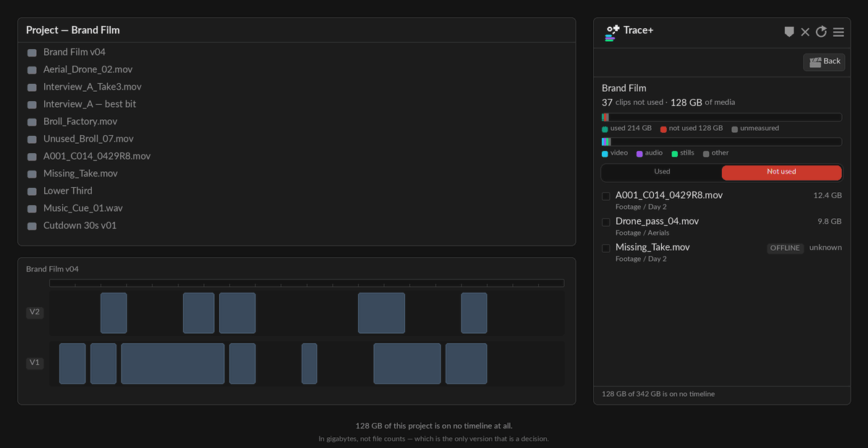The image size is (868, 448).
Task: Click the OFFLINE badge on Missing_Take.mov
Action: pos(786,248)
